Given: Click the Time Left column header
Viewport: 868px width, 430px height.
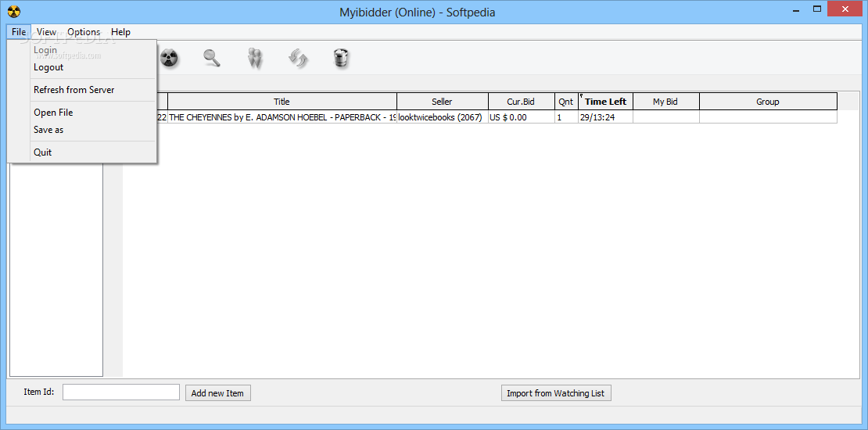Looking at the screenshot, I should (605, 102).
